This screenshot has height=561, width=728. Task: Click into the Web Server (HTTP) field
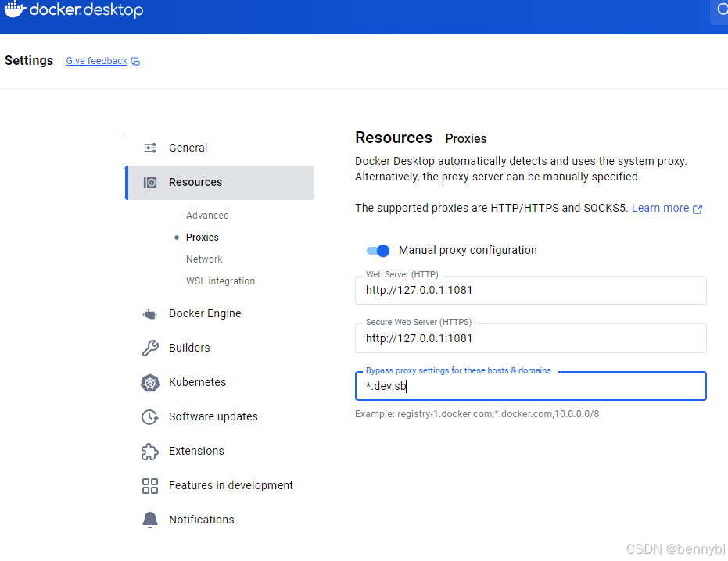(531, 291)
